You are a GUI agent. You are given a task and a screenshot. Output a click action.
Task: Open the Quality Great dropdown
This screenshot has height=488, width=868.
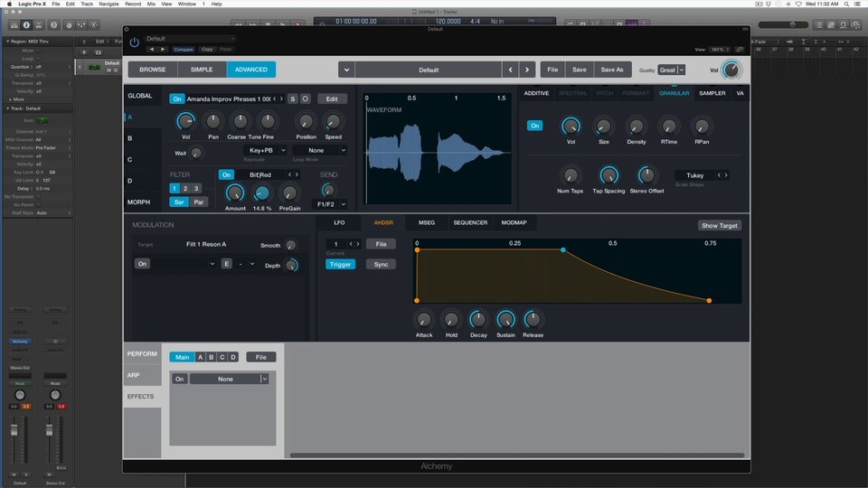(x=672, y=70)
